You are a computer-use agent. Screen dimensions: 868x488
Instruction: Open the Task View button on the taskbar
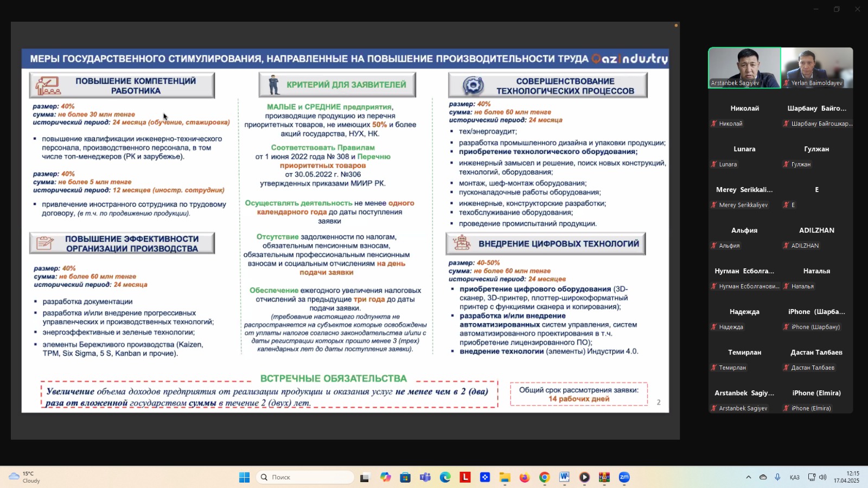365,477
